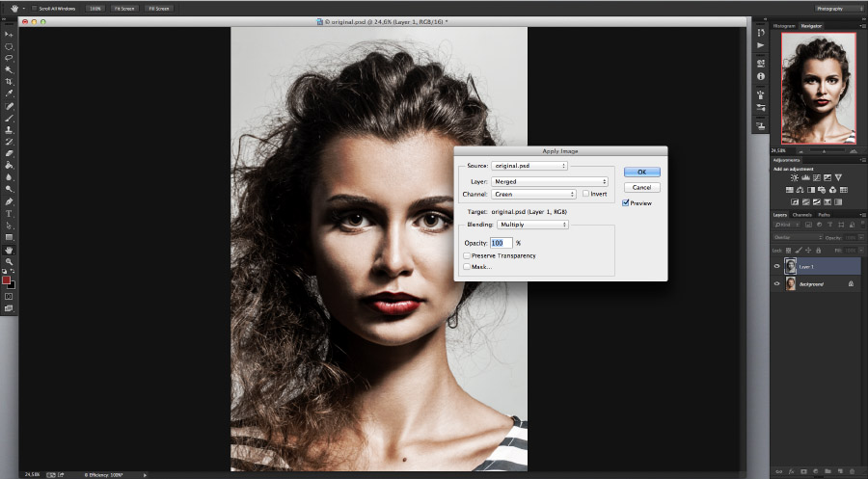868x479 pixels.
Task: Open the Blending dropdown set to Multiply
Action: click(x=532, y=225)
